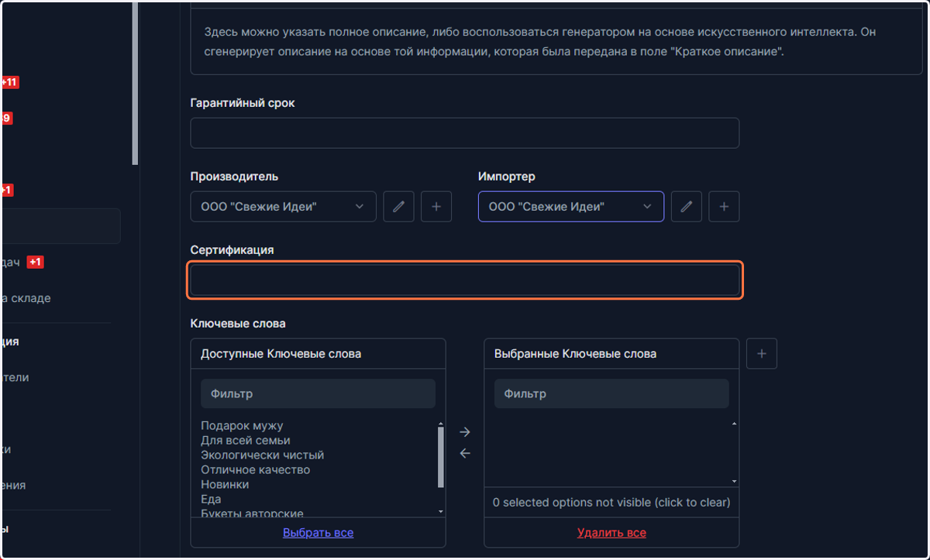The height and width of the screenshot is (560, 930).
Task: Click filter field in Выбранные Ключевые слова
Action: (611, 393)
